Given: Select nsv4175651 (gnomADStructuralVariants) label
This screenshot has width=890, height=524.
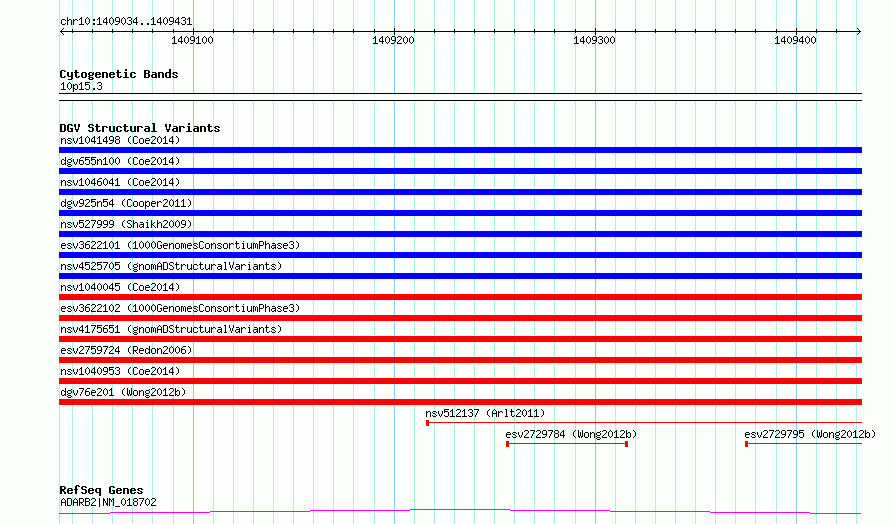Looking at the screenshot, I should pos(171,329).
